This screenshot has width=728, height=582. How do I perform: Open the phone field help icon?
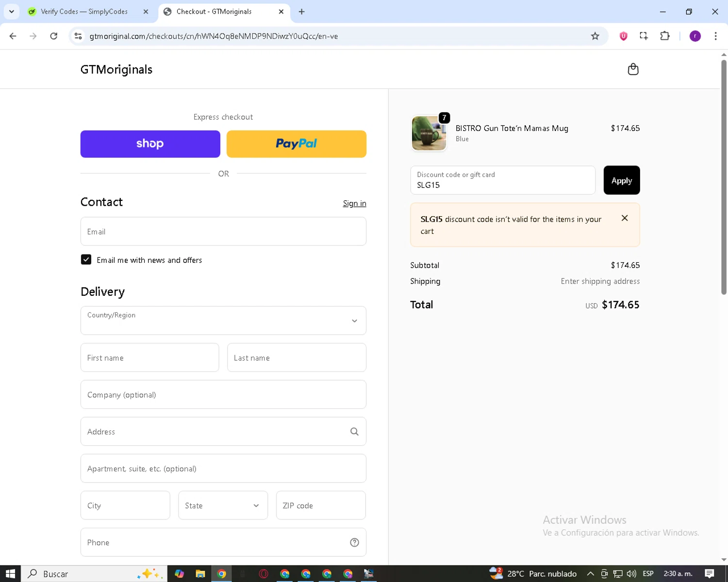pos(354,542)
